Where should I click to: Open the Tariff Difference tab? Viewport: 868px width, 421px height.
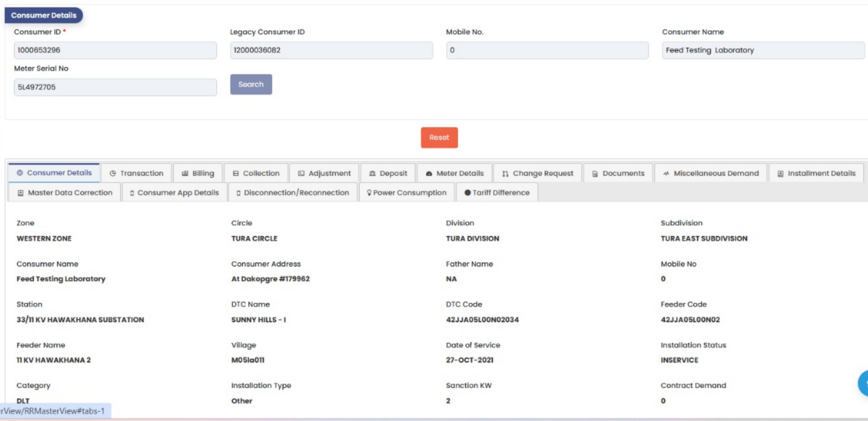tap(497, 192)
